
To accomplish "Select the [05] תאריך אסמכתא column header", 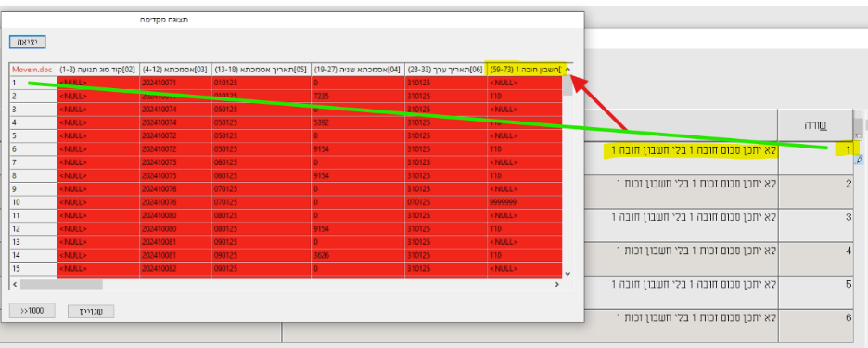I will pyautogui.click(x=261, y=70).
